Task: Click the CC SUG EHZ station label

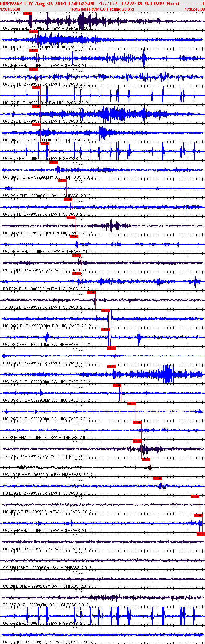Action: pyautogui.click(x=15, y=438)
